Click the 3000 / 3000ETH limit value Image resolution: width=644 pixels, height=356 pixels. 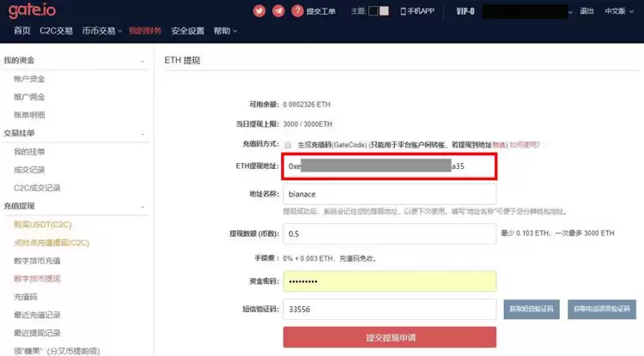[x=307, y=124]
